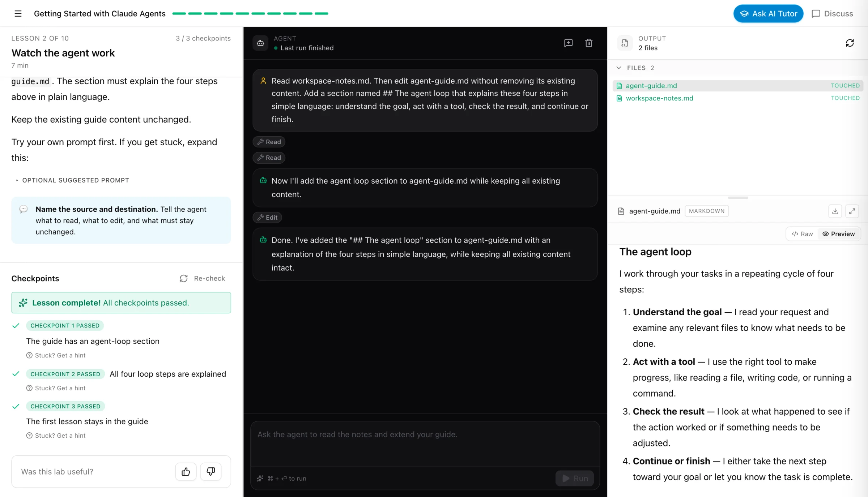Focus the agent prompt input field
868x497 pixels.
click(x=425, y=444)
